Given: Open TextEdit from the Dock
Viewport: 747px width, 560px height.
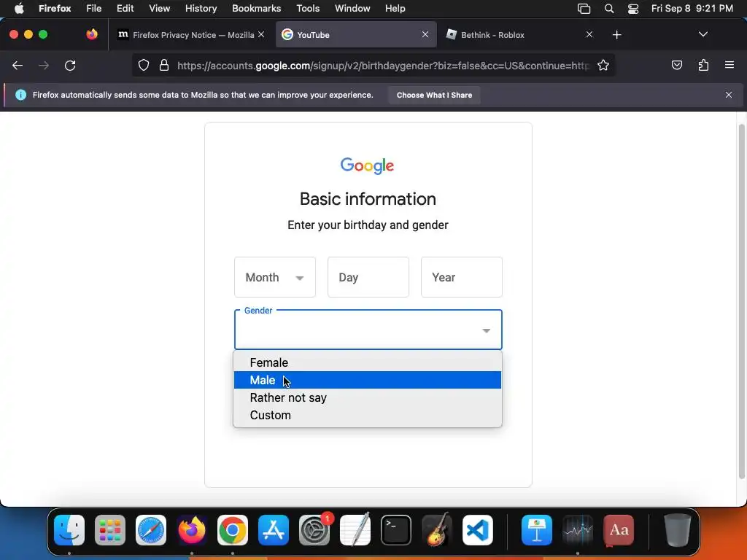Looking at the screenshot, I should point(355,530).
